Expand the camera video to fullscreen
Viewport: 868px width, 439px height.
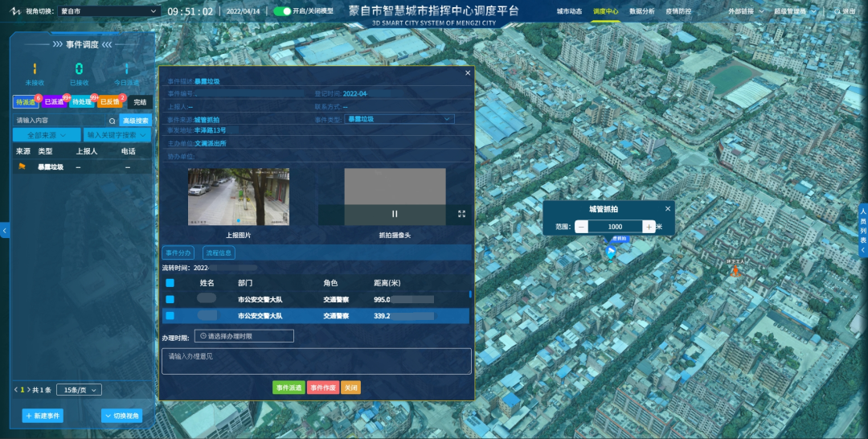pos(462,214)
